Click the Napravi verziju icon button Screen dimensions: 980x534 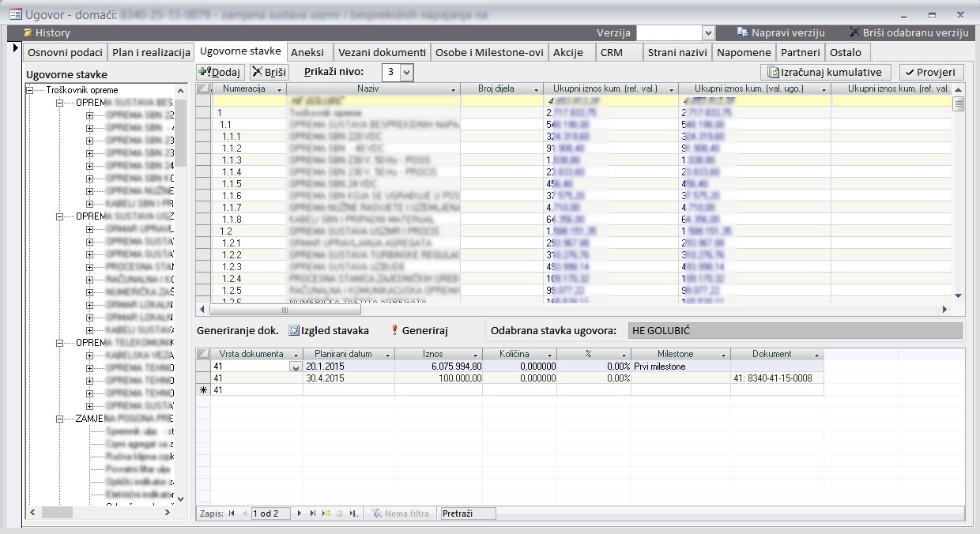tap(742, 32)
